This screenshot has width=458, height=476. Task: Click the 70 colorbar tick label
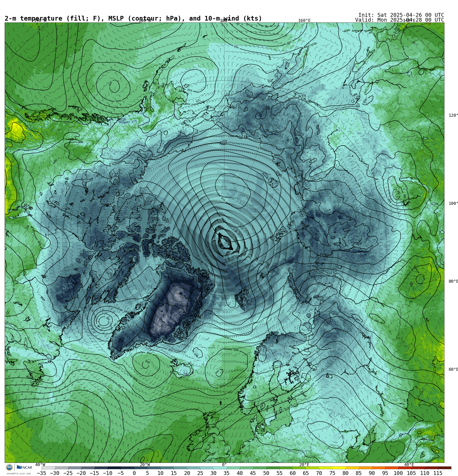pyautogui.click(x=319, y=473)
